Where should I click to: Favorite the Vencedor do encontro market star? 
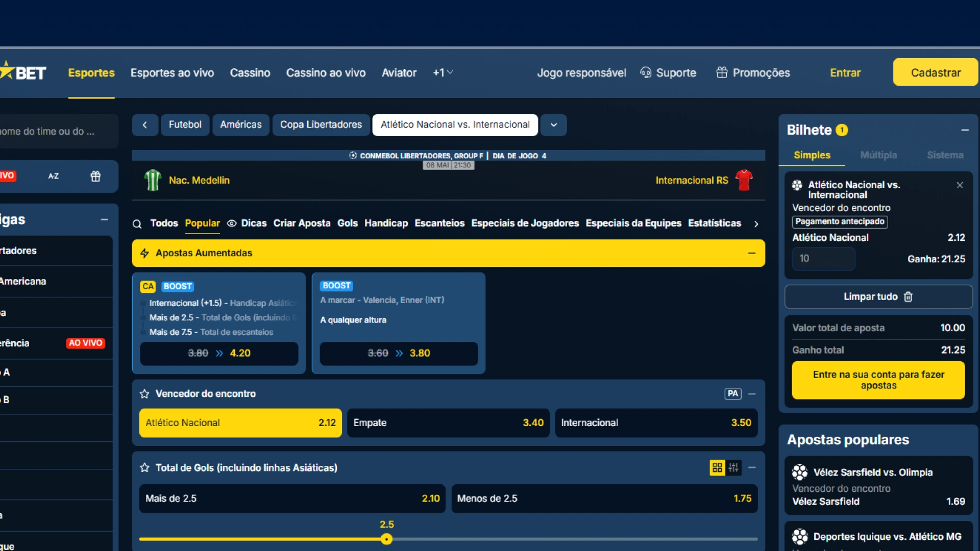point(144,394)
